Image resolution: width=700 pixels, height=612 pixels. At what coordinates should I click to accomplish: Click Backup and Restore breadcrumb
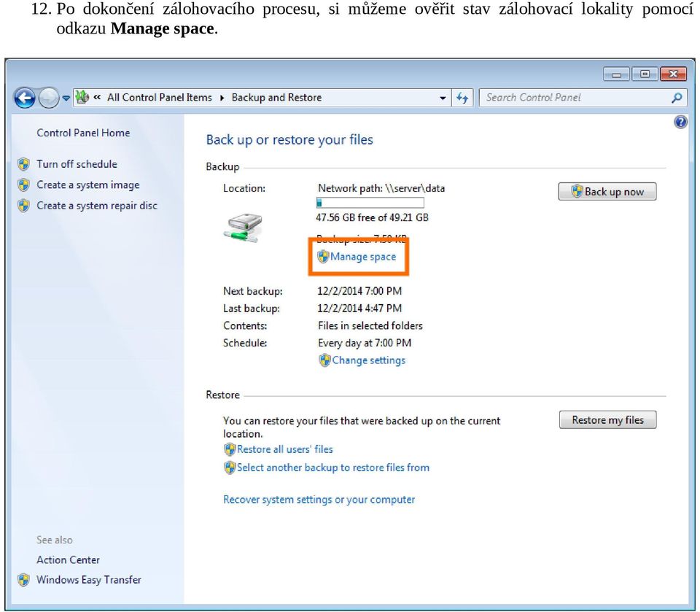276,98
